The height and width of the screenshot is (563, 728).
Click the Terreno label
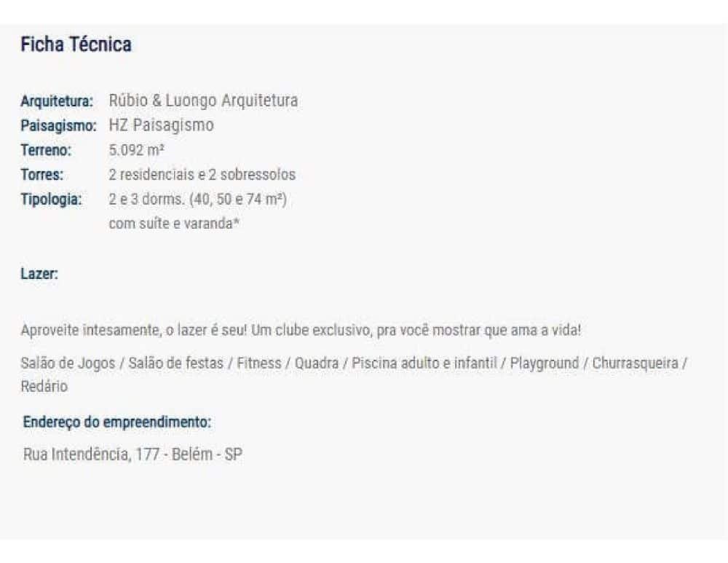47,151
